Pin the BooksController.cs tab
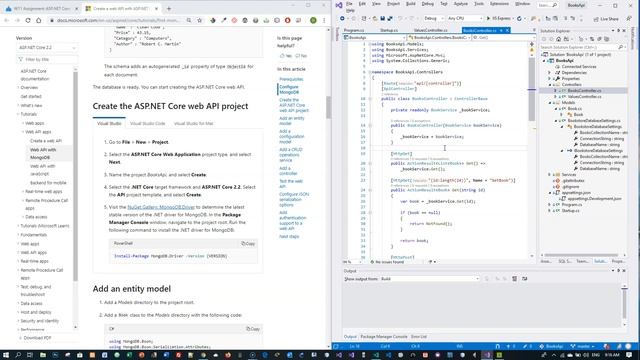 (x=501, y=30)
